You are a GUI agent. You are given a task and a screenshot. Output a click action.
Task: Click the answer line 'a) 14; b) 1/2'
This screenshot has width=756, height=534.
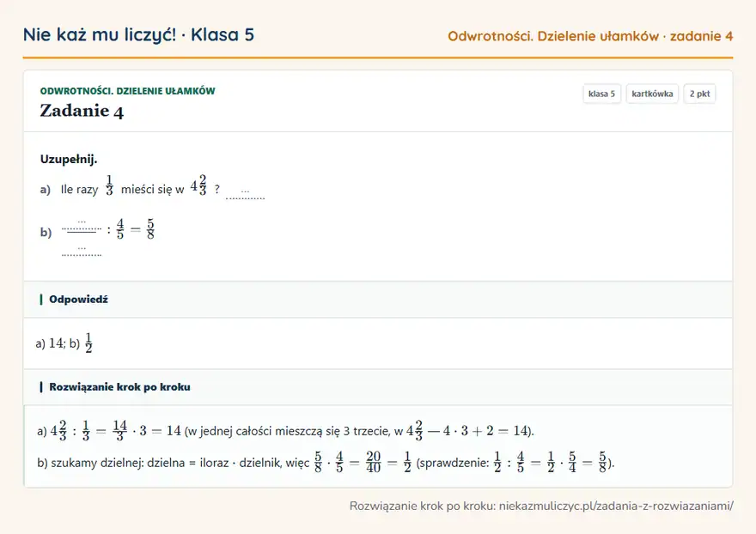coord(64,343)
